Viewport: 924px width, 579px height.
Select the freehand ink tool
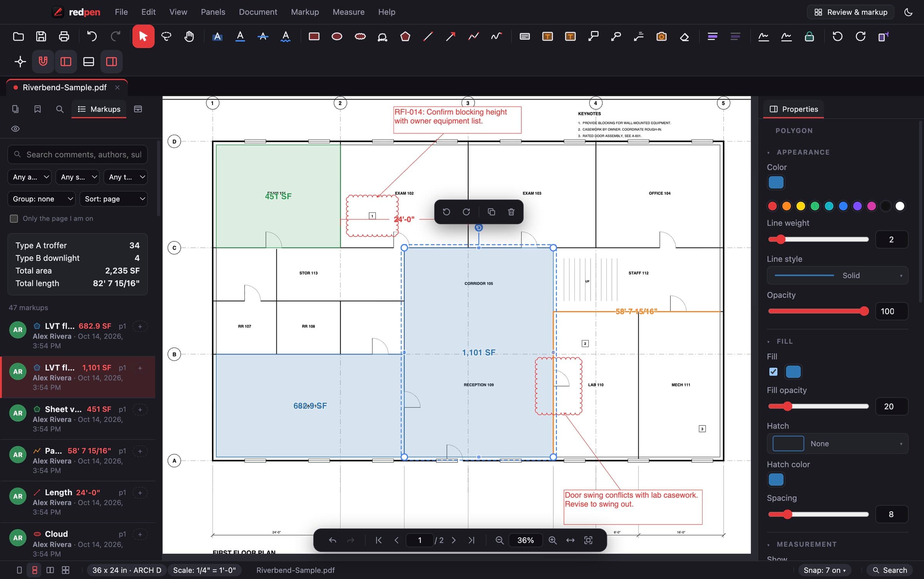tap(496, 37)
